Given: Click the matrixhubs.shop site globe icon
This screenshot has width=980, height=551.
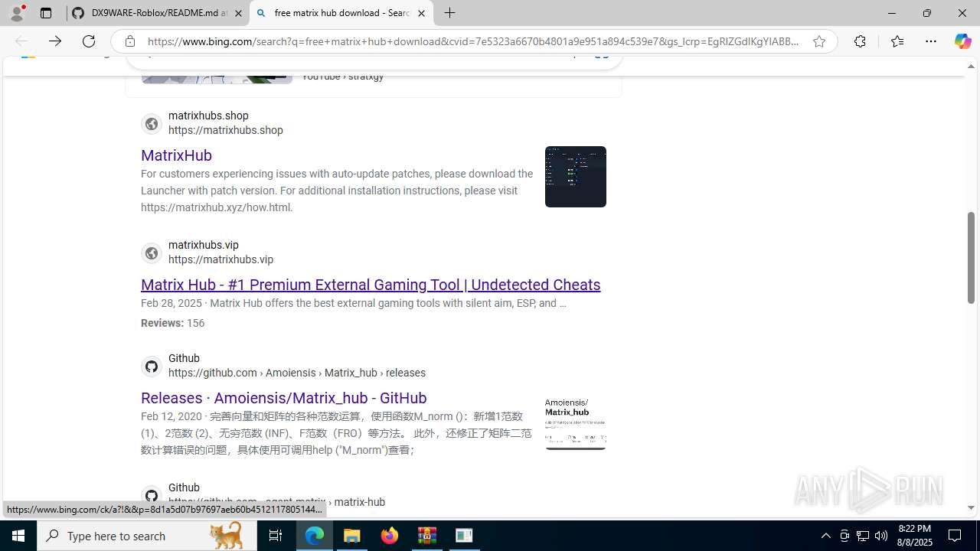Looking at the screenshot, I should pyautogui.click(x=152, y=123).
